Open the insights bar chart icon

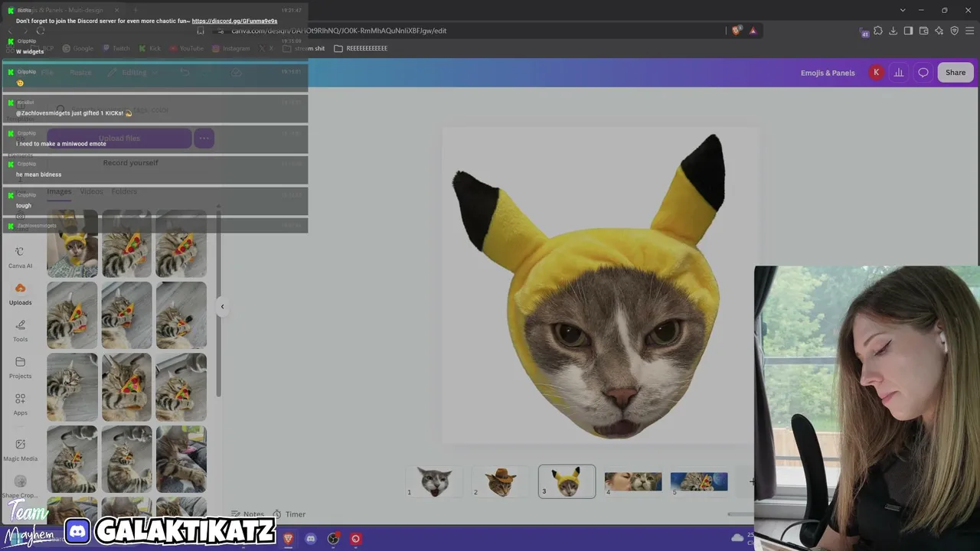click(x=899, y=73)
